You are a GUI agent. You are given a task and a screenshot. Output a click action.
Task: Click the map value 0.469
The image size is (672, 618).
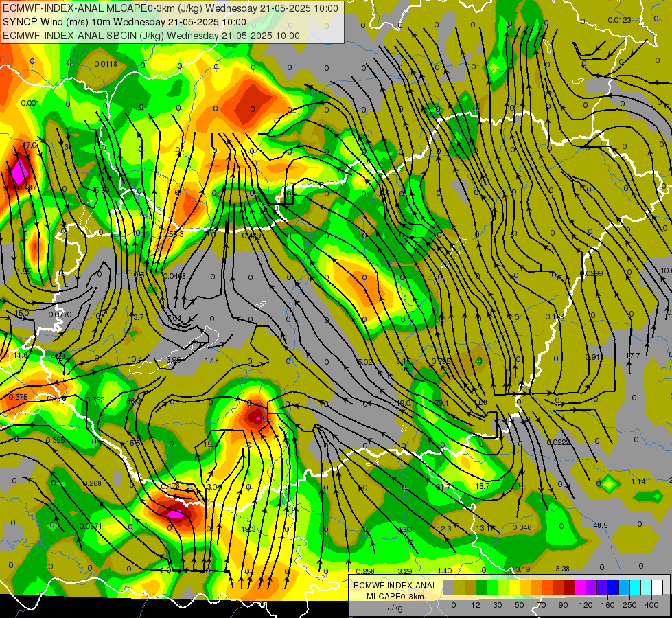click(x=251, y=236)
